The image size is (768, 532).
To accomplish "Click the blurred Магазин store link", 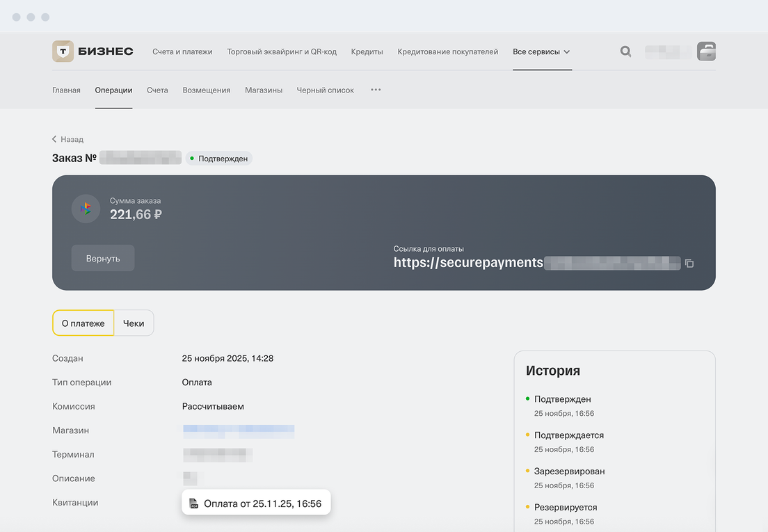I will (239, 430).
